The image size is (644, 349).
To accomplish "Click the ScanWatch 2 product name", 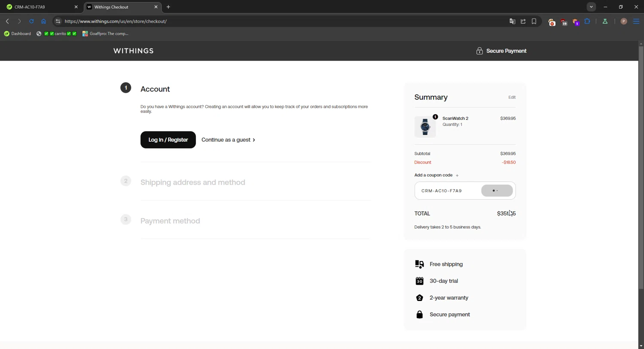I will (455, 118).
